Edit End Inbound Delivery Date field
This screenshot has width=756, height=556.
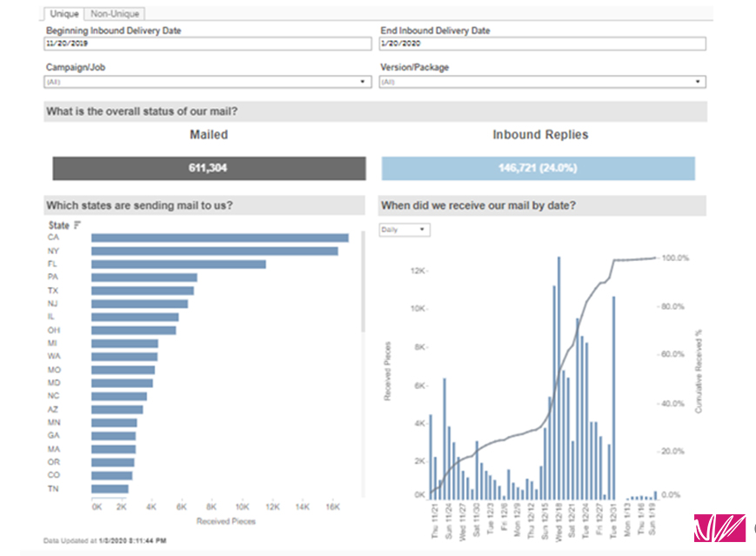click(542, 44)
